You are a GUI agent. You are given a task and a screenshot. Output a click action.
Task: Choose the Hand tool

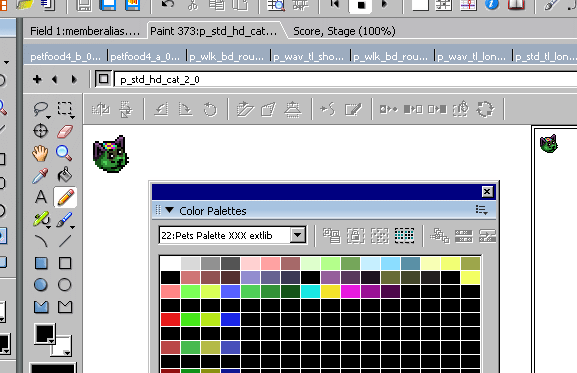pyautogui.click(x=40, y=153)
